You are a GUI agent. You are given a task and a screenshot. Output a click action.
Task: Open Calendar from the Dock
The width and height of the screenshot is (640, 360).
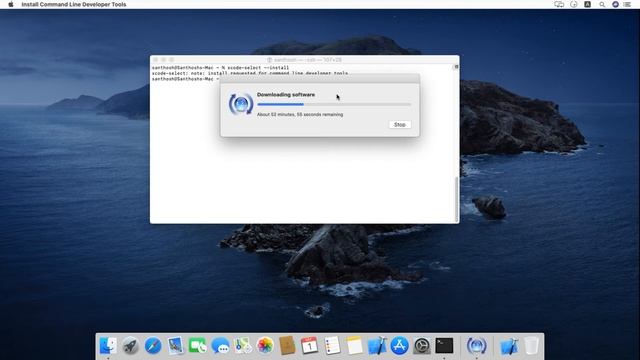click(309, 346)
